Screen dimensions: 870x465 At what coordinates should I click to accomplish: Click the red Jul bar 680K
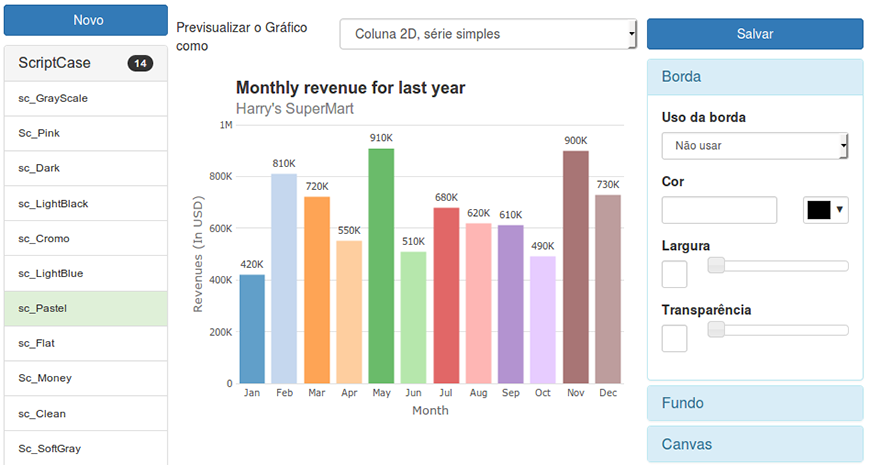point(446,296)
